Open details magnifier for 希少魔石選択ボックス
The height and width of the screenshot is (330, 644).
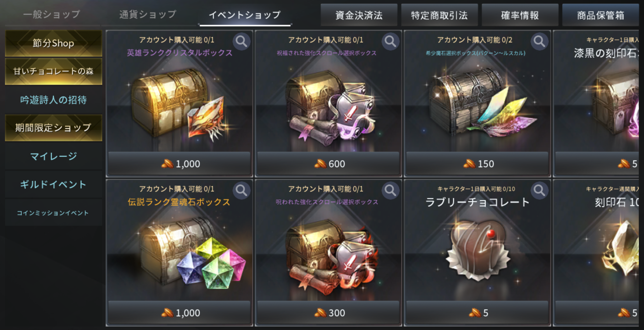coord(539,41)
